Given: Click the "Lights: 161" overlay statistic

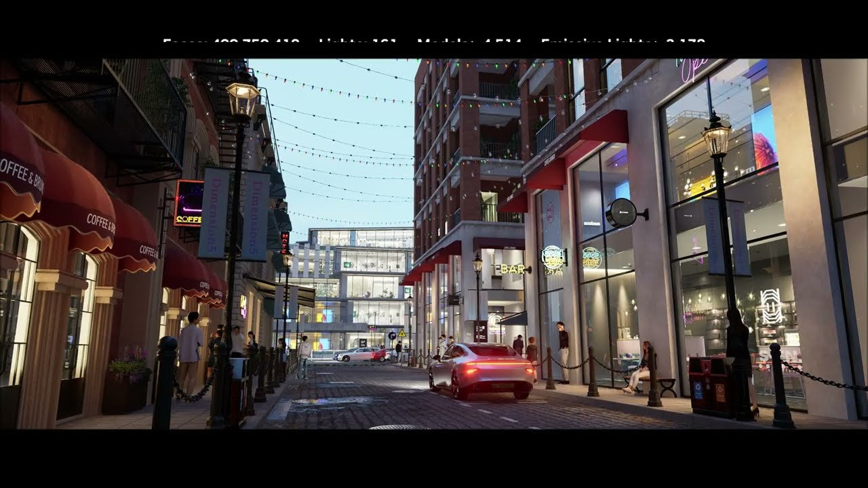Looking at the screenshot, I should 357,42.
